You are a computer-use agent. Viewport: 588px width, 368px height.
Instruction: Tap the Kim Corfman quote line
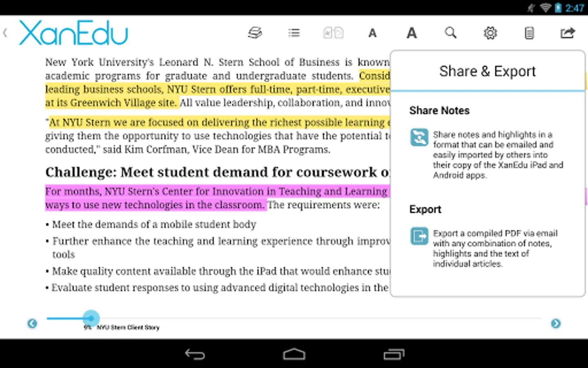tap(188, 150)
